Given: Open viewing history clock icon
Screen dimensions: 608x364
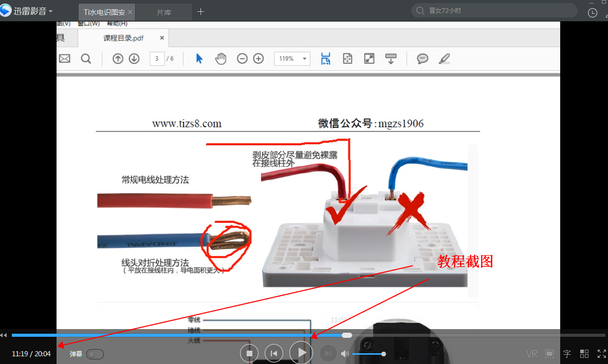Looking at the screenshot, I should coord(593,12).
